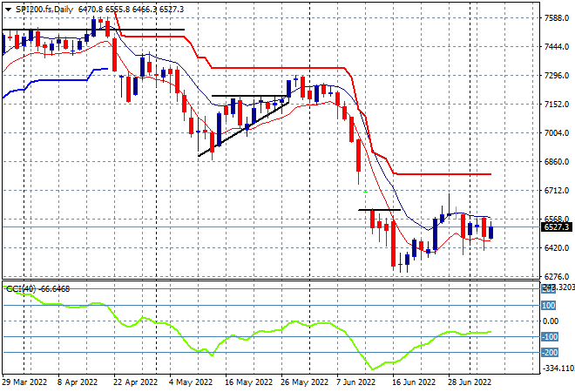Select the thick blue support line at left

point(55,79)
